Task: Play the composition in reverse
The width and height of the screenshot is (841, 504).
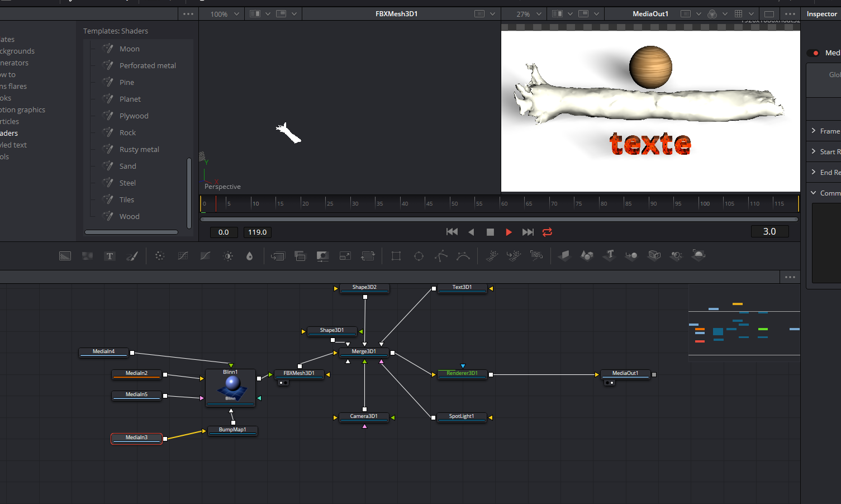Action: [471, 232]
